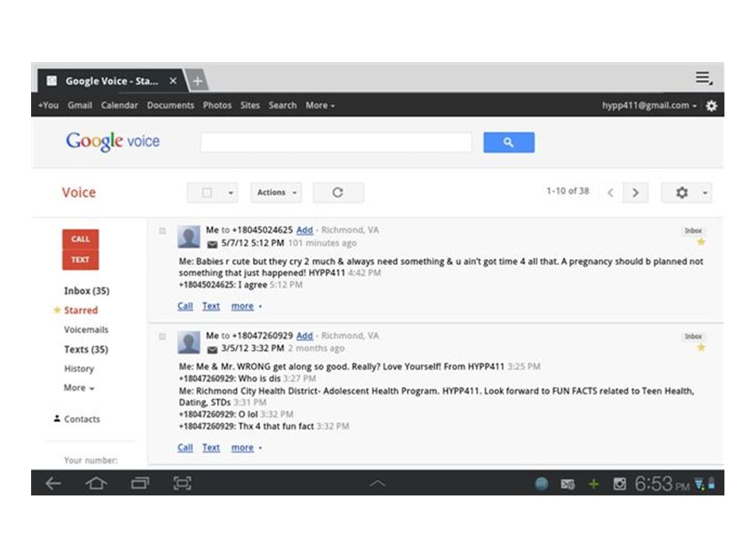Call +18047260929 via Call link
747x560 pixels.
(185, 448)
